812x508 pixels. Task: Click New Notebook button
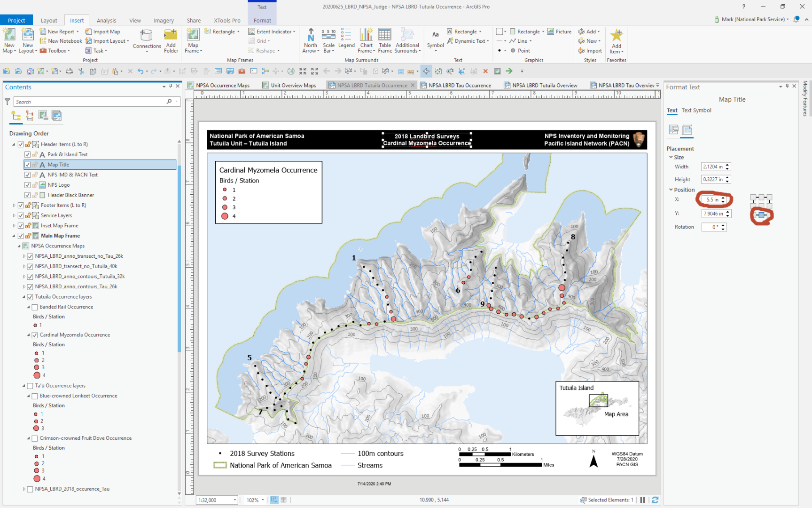(61, 41)
